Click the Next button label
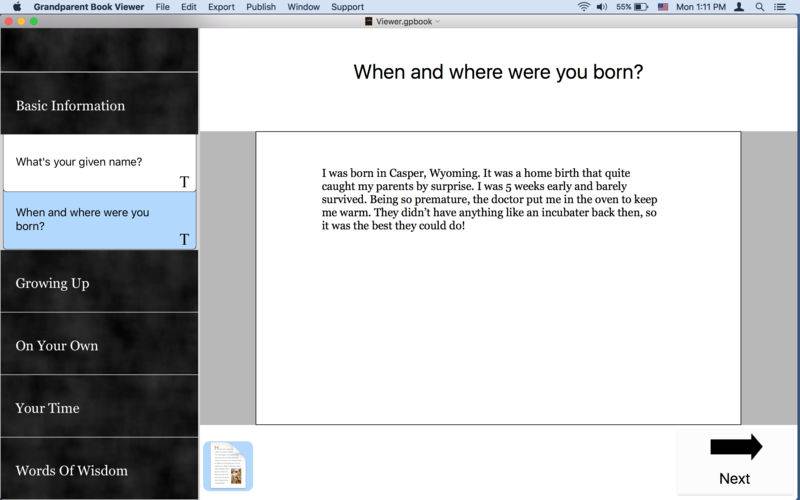The height and width of the screenshot is (500, 800). tap(734, 479)
